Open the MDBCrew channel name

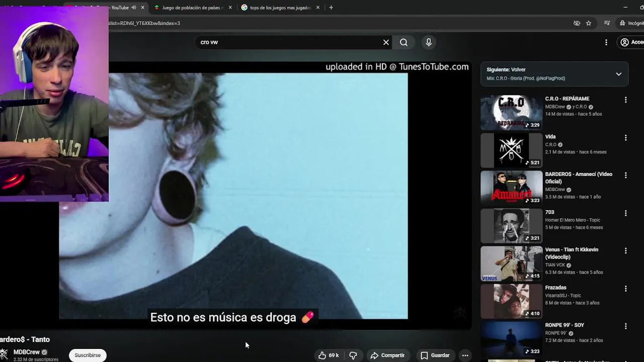[27, 352]
